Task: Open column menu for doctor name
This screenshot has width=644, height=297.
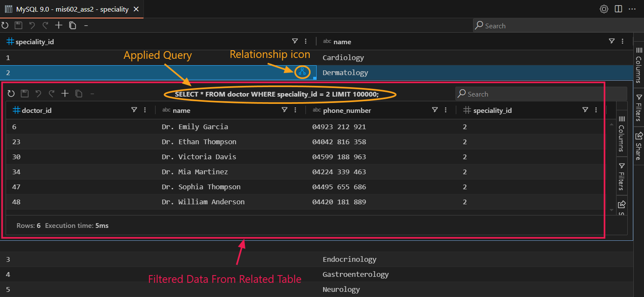Action: [295, 110]
